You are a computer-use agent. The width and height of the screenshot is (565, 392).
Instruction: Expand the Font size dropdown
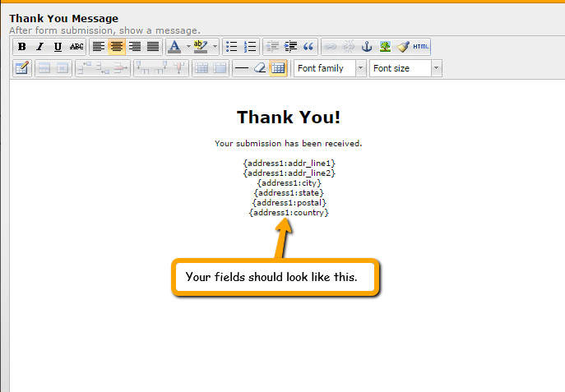(x=436, y=68)
